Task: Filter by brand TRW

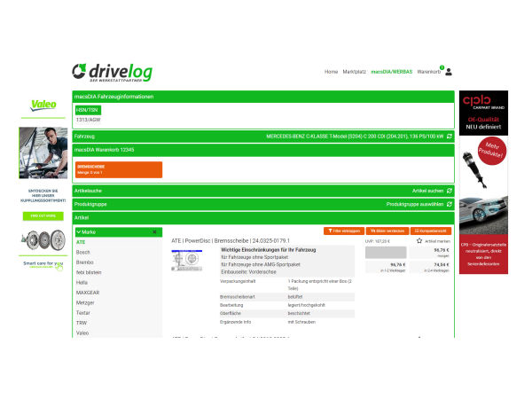Action: pos(82,323)
